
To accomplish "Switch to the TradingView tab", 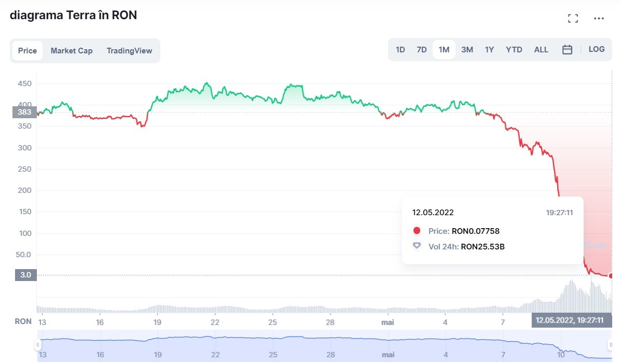I will pos(129,51).
